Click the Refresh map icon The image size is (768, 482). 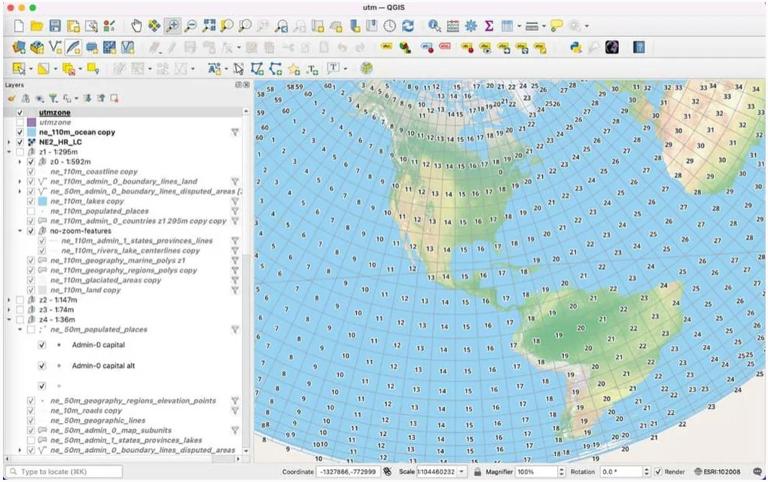tap(408, 26)
